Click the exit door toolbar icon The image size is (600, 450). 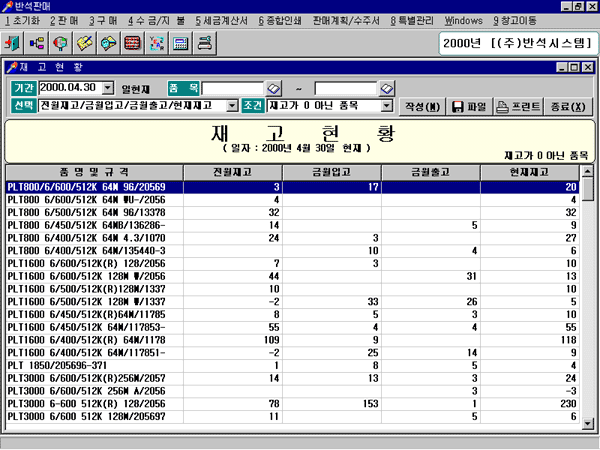[13, 44]
